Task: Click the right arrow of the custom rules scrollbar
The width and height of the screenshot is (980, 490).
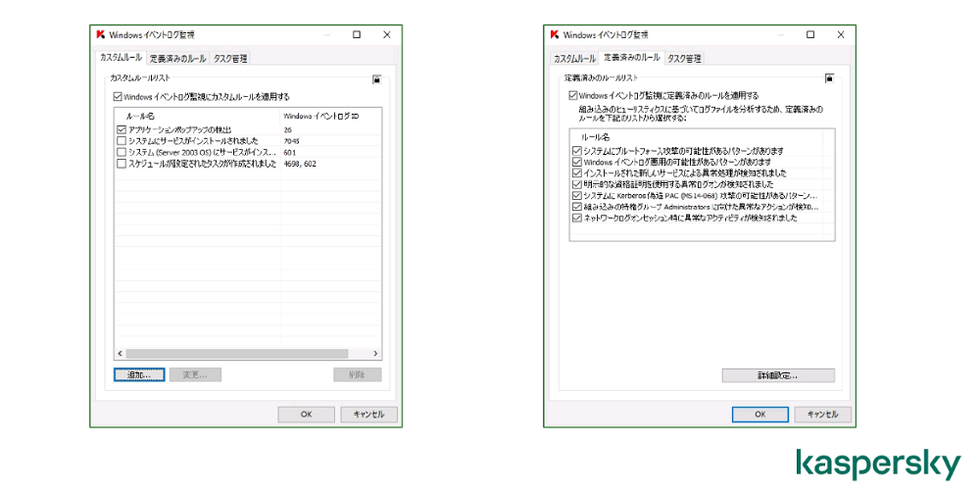Action: pos(375,354)
